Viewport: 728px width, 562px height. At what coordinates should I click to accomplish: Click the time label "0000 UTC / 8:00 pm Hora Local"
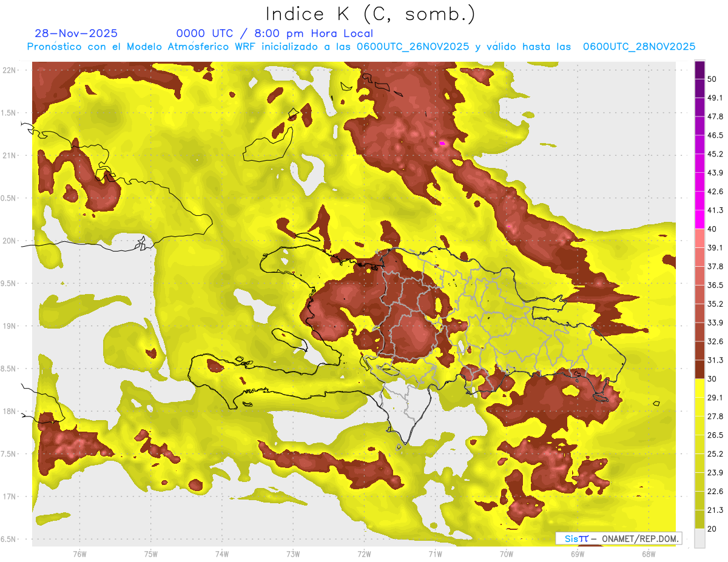coord(274,33)
